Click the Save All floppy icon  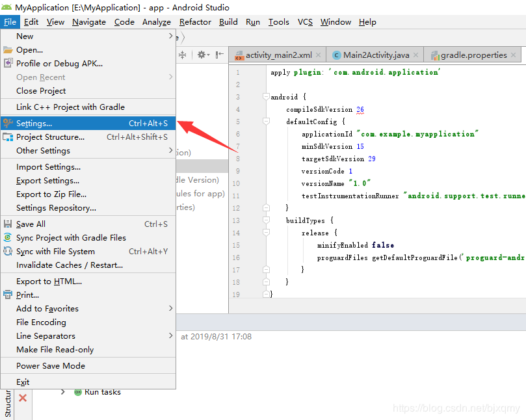pyautogui.click(x=8, y=224)
